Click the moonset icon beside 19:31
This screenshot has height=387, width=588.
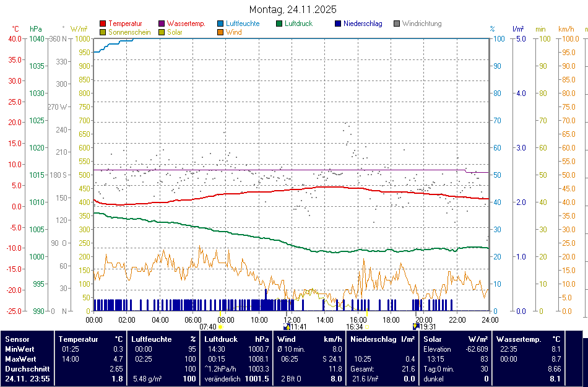point(416,326)
